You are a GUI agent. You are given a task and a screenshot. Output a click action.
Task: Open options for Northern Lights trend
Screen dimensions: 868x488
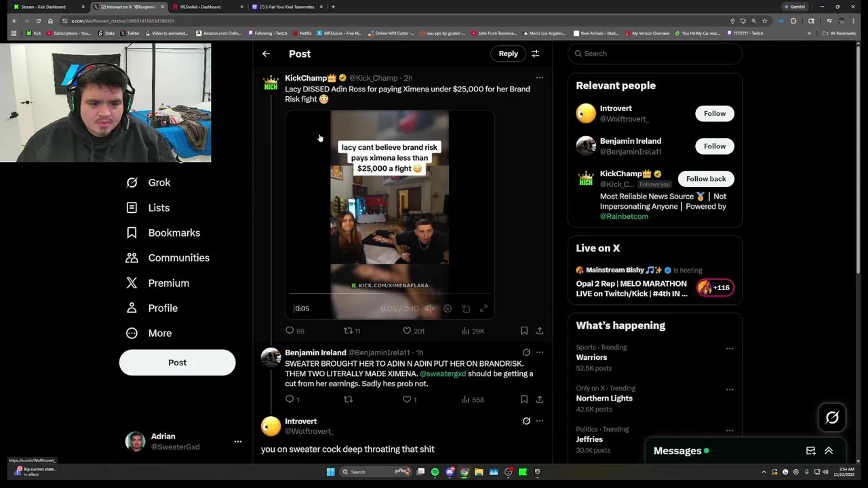(x=730, y=389)
